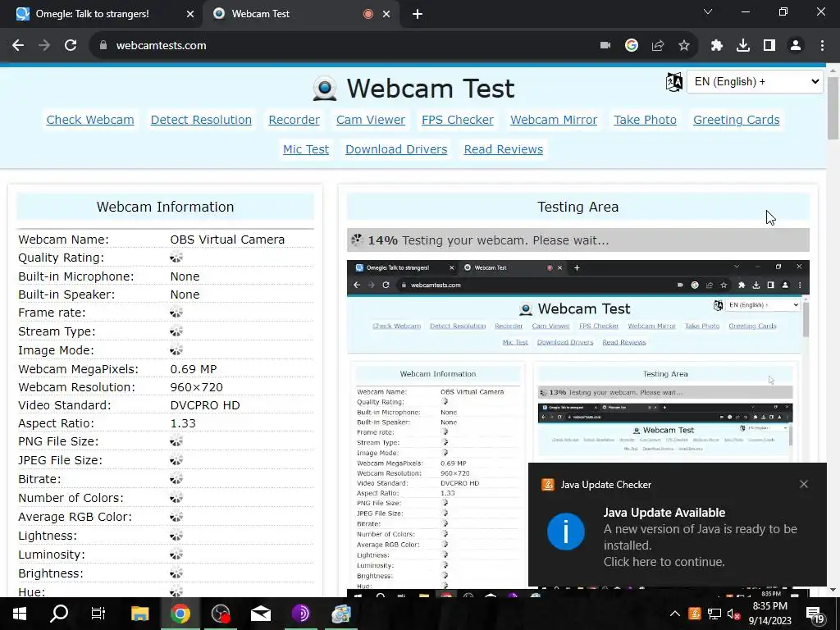Close the Omegle tab
This screenshot has height=630, width=840.
[190, 15]
